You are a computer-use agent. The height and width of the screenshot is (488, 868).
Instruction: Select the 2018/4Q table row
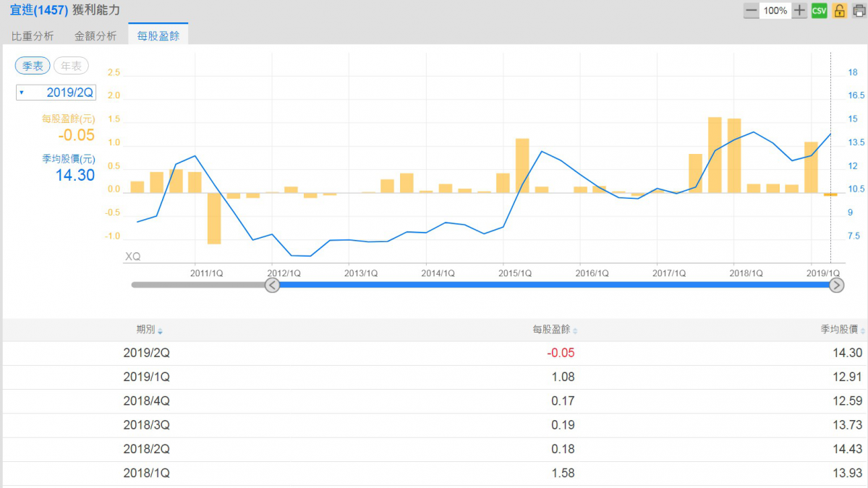click(x=434, y=401)
